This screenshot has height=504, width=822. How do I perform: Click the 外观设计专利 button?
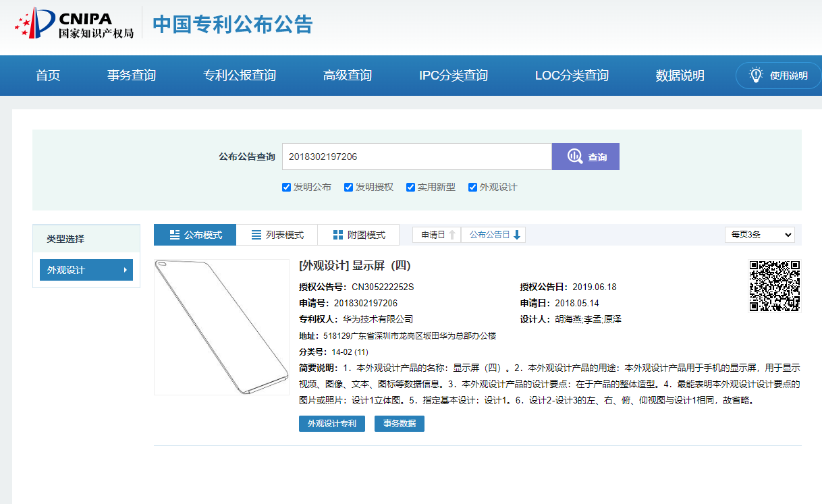click(x=332, y=424)
